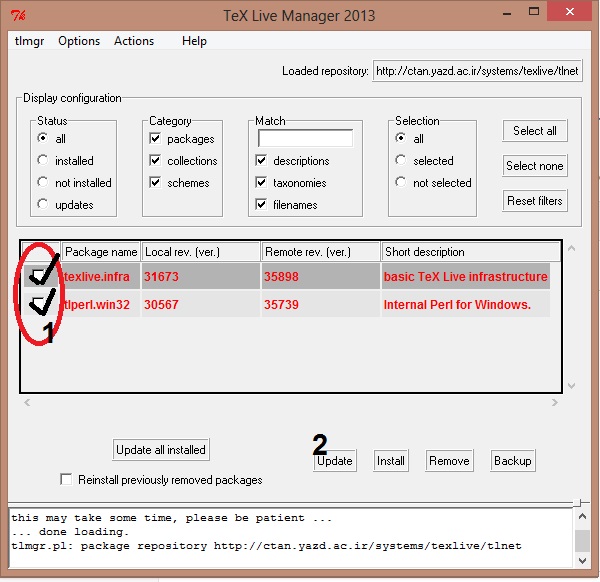Image resolution: width=600 pixels, height=582 pixels.
Task: Click the Update button
Action: [x=335, y=461]
